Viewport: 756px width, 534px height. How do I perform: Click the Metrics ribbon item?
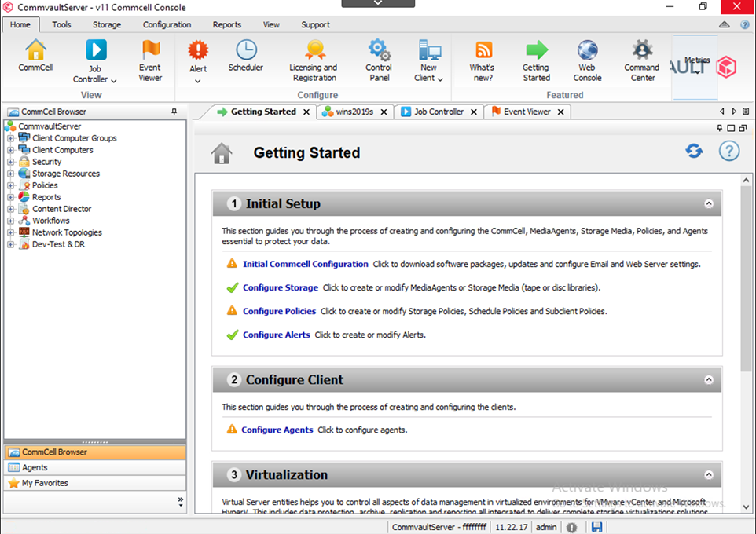[x=695, y=67]
